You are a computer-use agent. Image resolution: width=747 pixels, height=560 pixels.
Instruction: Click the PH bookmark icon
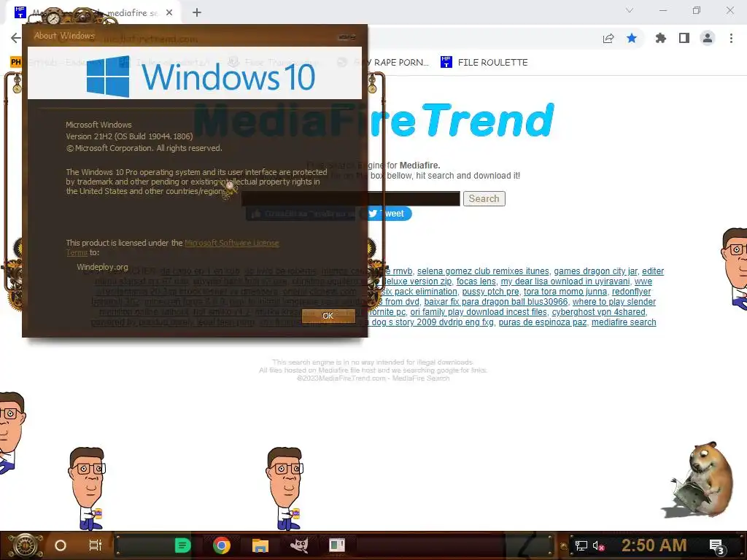click(x=16, y=62)
